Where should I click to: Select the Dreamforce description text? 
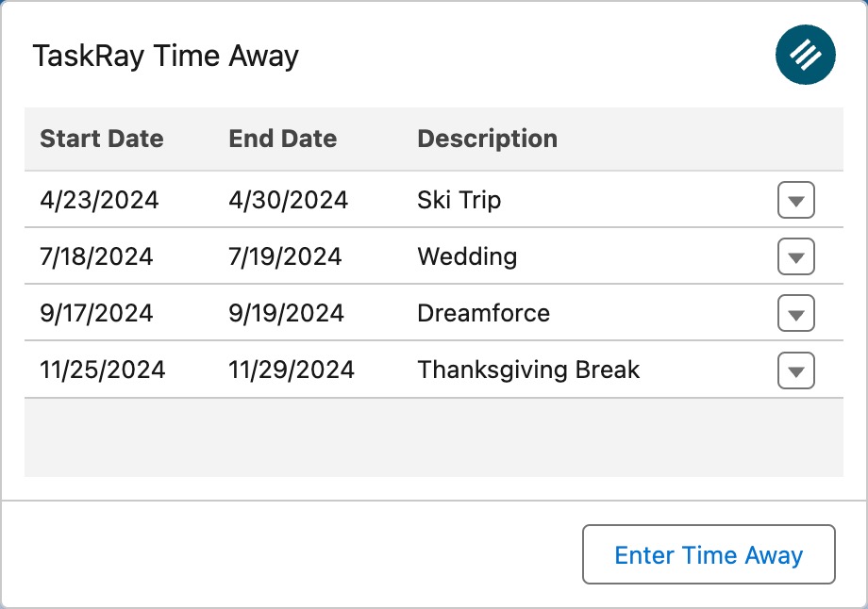click(482, 313)
